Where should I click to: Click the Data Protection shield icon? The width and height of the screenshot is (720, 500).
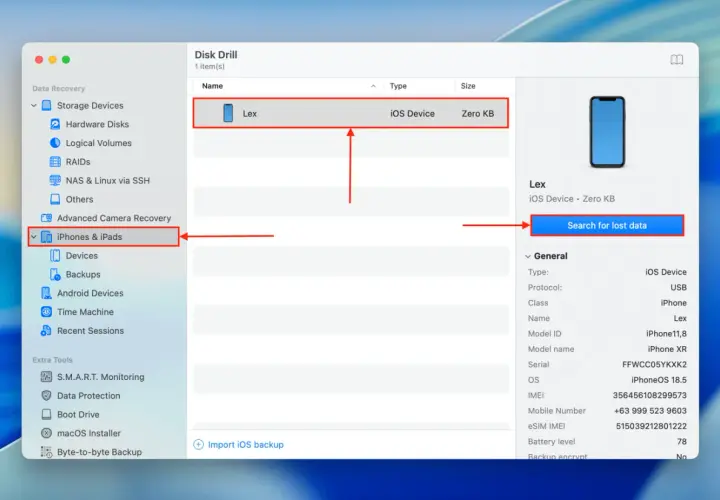click(46, 395)
